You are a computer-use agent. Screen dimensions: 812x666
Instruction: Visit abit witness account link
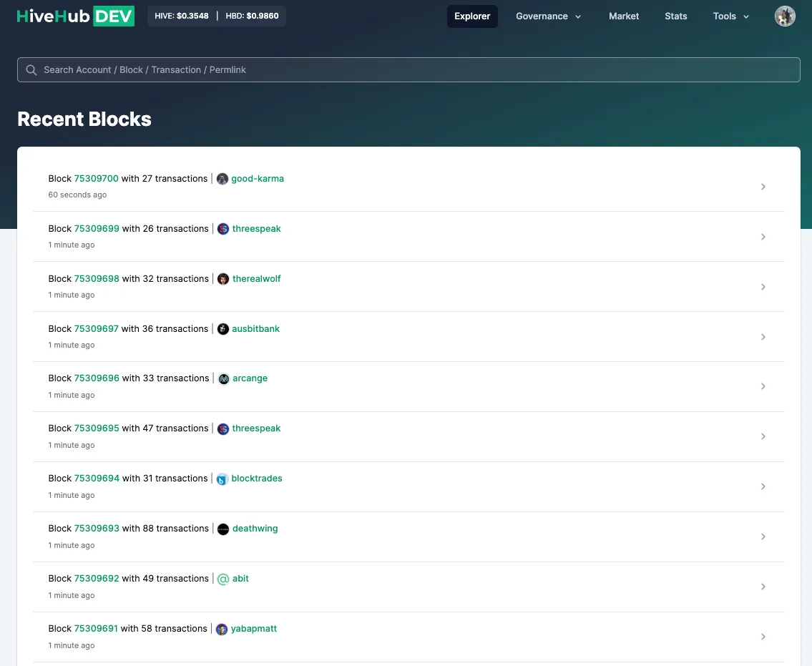coord(240,579)
